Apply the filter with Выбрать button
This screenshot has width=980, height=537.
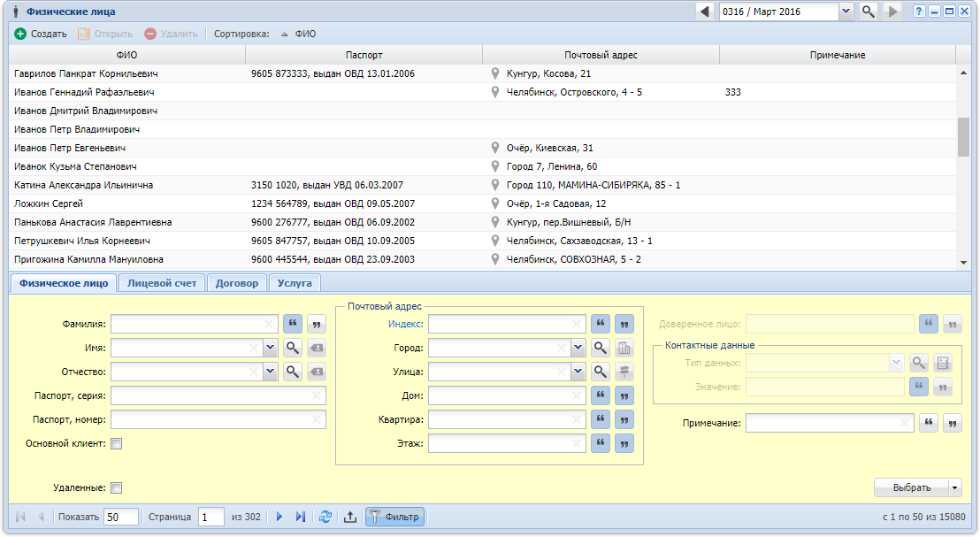[x=911, y=487]
